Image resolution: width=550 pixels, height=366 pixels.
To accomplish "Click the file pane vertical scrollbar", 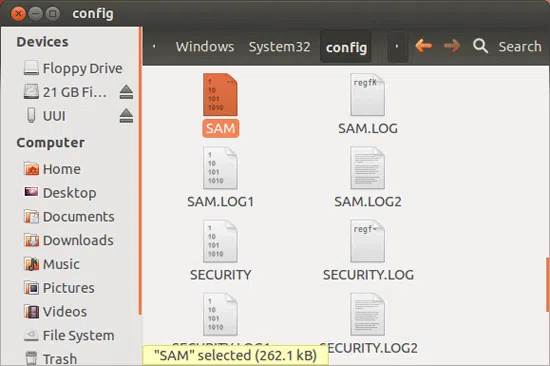I will pos(548,285).
